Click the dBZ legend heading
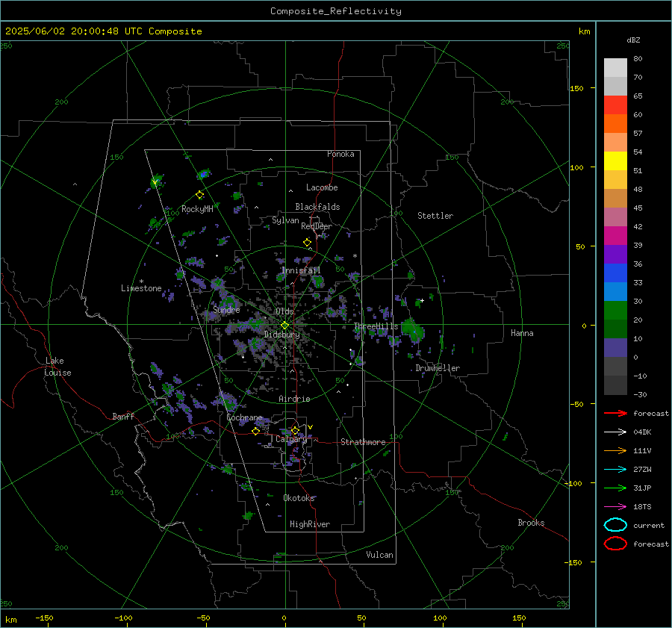 633,40
